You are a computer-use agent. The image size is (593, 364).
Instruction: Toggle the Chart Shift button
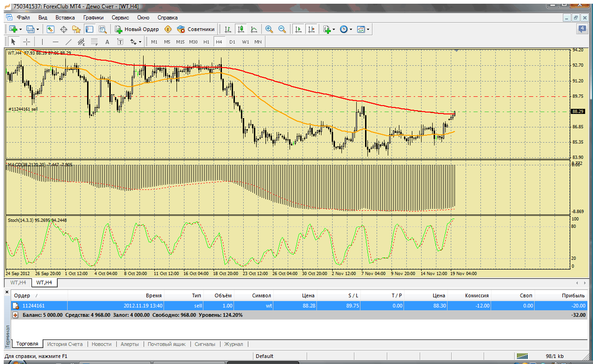pos(311,29)
